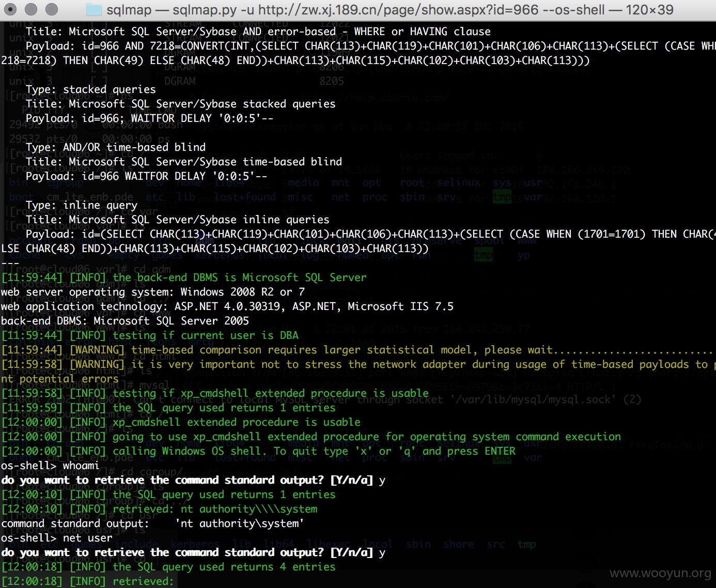Click the payload 'id=966; WAITFOR DELAY' line
Screen dimensions: 716x588
pyautogui.click(x=150, y=118)
